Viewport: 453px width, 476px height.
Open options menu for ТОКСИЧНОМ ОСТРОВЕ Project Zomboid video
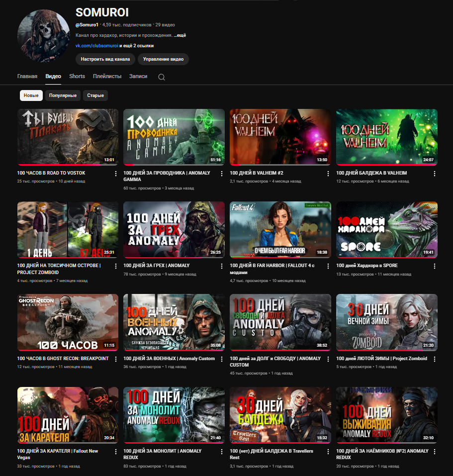115,266
